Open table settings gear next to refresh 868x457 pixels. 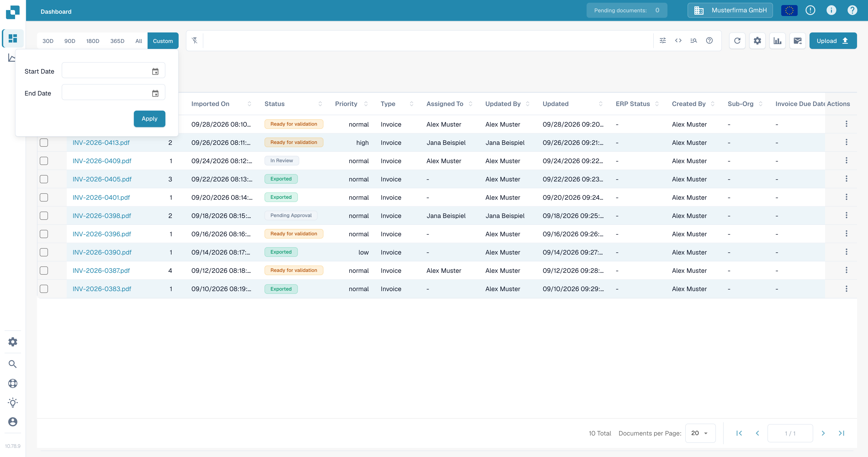coord(757,41)
